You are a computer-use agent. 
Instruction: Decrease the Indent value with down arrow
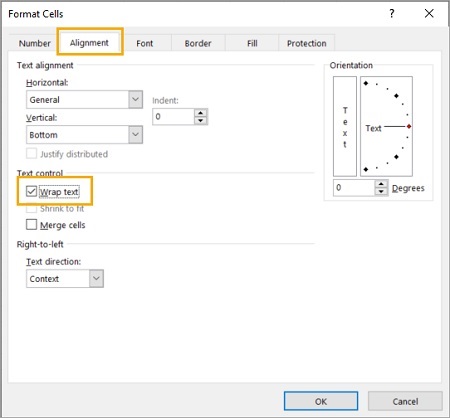click(x=200, y=120)
